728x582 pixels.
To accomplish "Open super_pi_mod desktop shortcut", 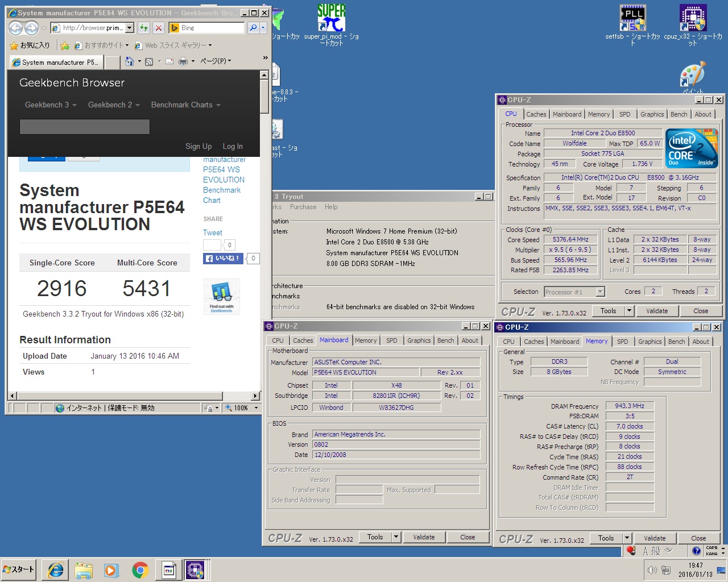I will click(332, 26).
